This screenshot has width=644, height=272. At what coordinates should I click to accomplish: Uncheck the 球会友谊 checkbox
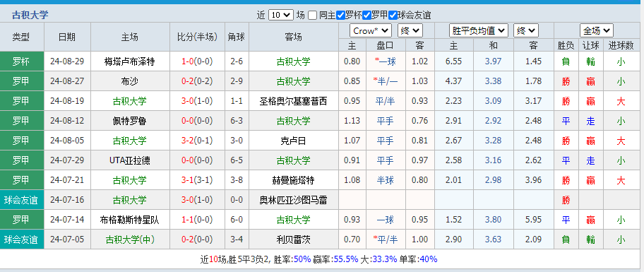393,16
